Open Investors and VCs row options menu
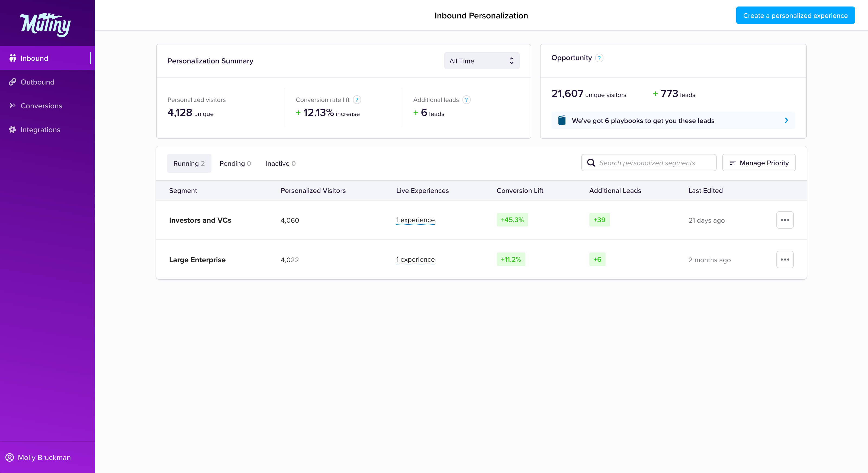 [x=785, y=220]
